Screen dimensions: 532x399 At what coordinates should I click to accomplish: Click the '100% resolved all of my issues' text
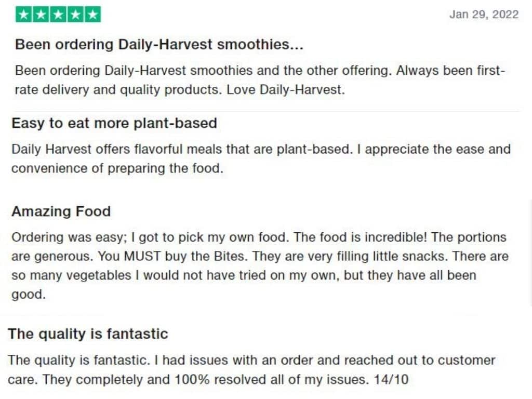click(x=271, y=379)
